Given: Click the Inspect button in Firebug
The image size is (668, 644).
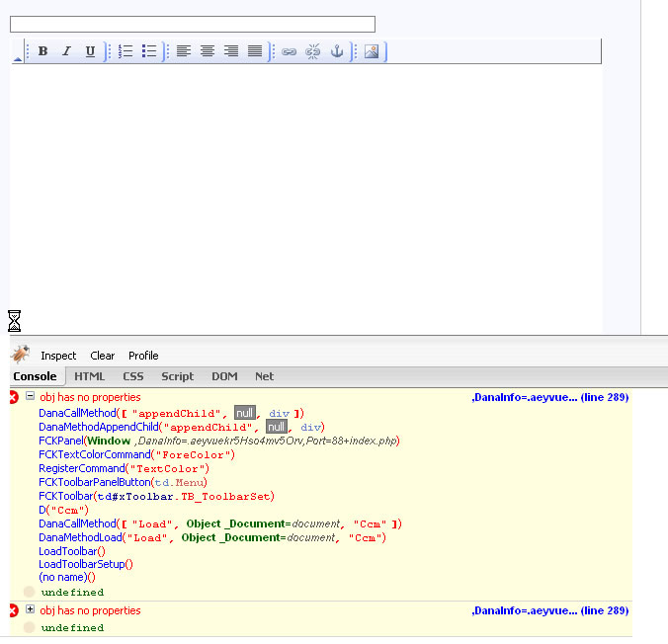Looking at the screenshot, I should tap(58, 356).
